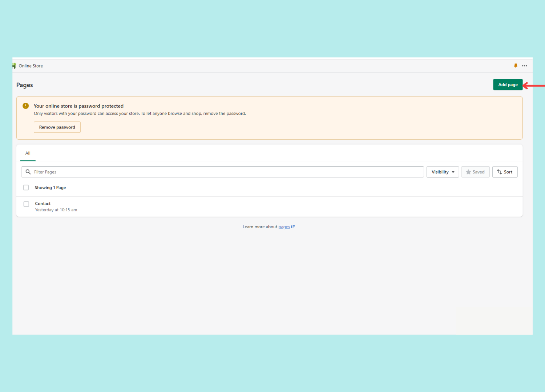This screenshot has width=545, height=392.
Task: Click the Shopify logo beside Online Store
Action: 14,66
